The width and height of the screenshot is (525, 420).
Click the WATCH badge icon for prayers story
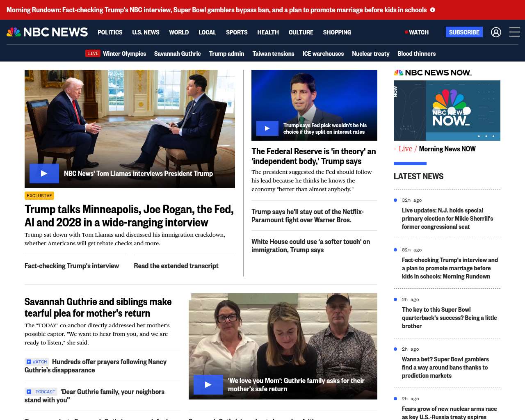click(37, 362)
